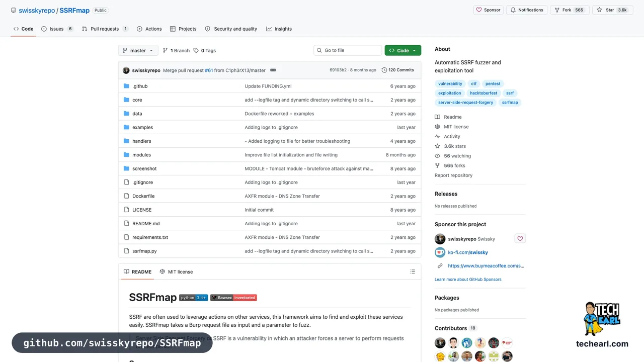The image size is (644, 362).
Task: Open Security and quality tab
Action: (231, 29)
